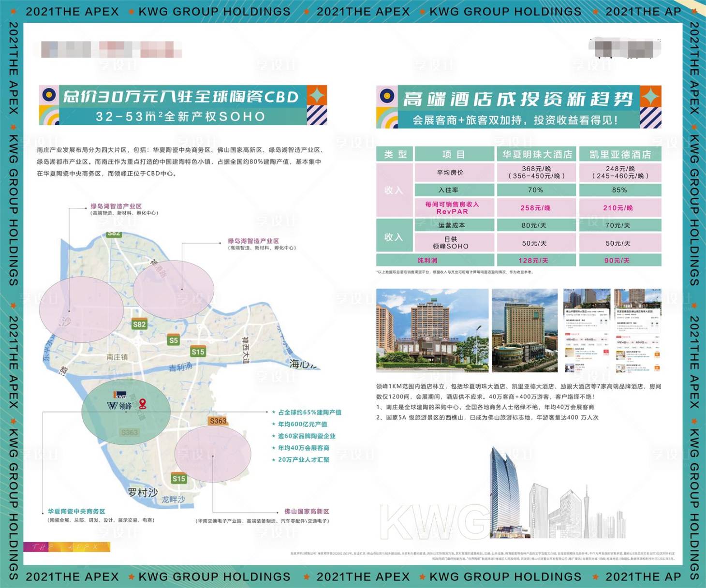Click the blue glass tower rendering
Image resolution: width=706 pixels, height=588 pixels.
(505, 492)
